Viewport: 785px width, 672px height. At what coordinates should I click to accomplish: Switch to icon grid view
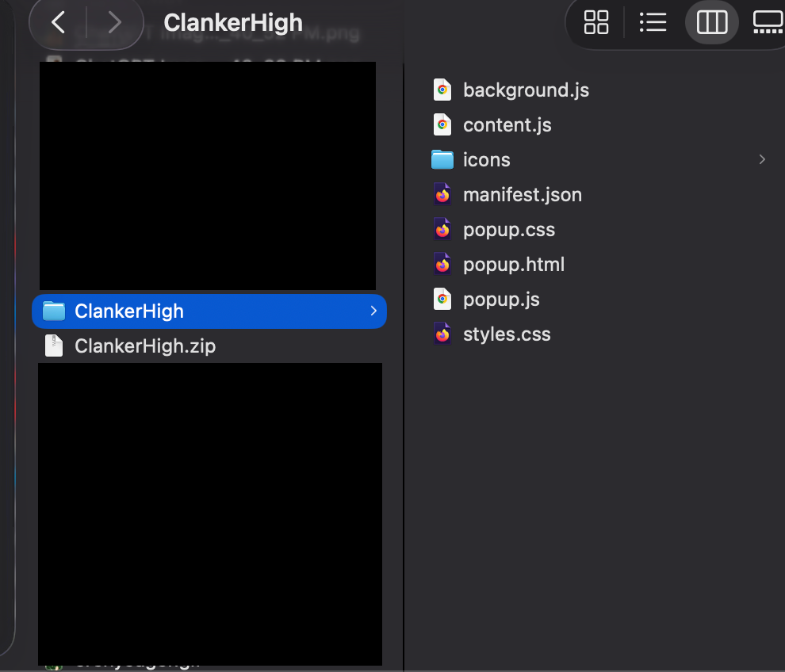595,22
